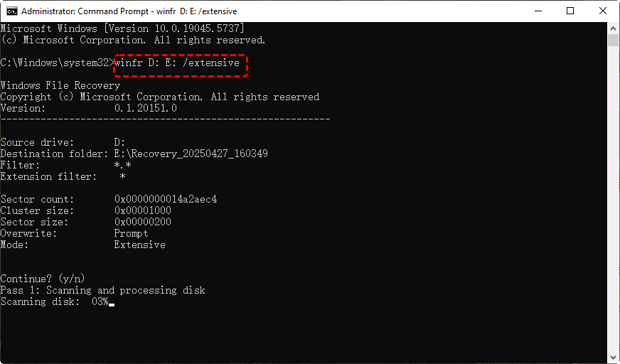Close the Administrator Command Prompt window

pyautogui.click(x=602, y=11)
